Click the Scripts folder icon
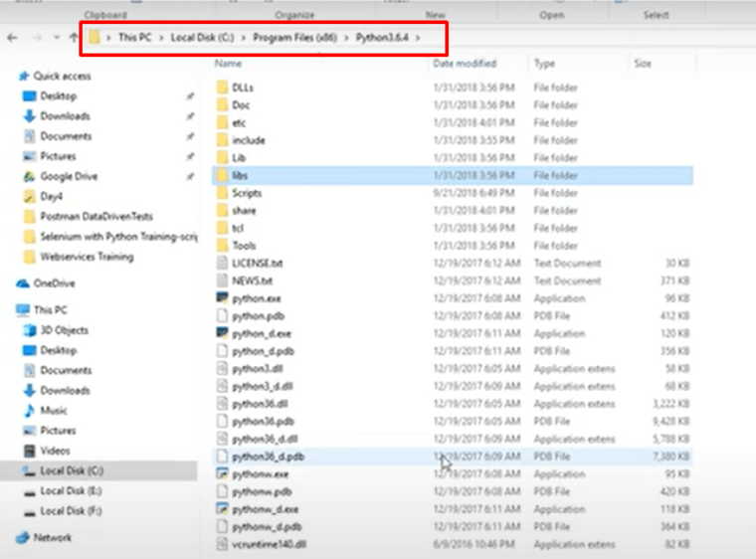The image size is (756, 559). tap(222, 193)
